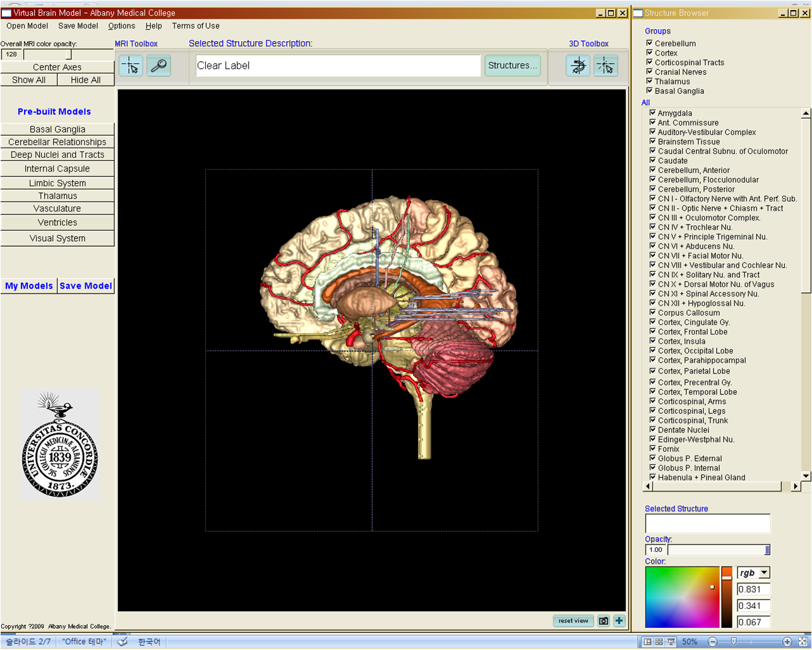Image resolution: width=812 pixels, height=650 pixels.
Task: Switch PowerPoint to normal view icon
Action: pyautogui.click(x=647, y=642)
